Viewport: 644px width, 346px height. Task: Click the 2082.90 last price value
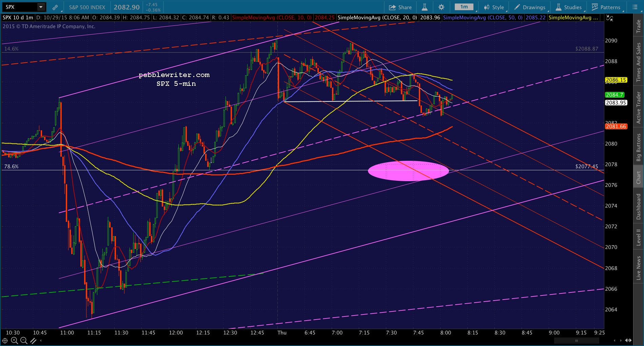[126, 7]
